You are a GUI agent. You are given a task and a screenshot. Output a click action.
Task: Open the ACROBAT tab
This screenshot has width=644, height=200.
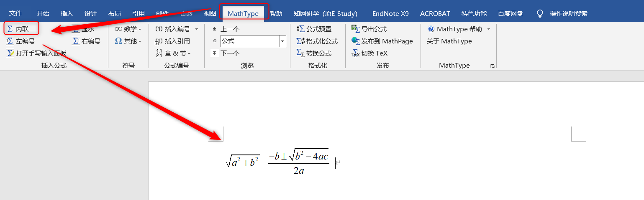pos(435,13)
